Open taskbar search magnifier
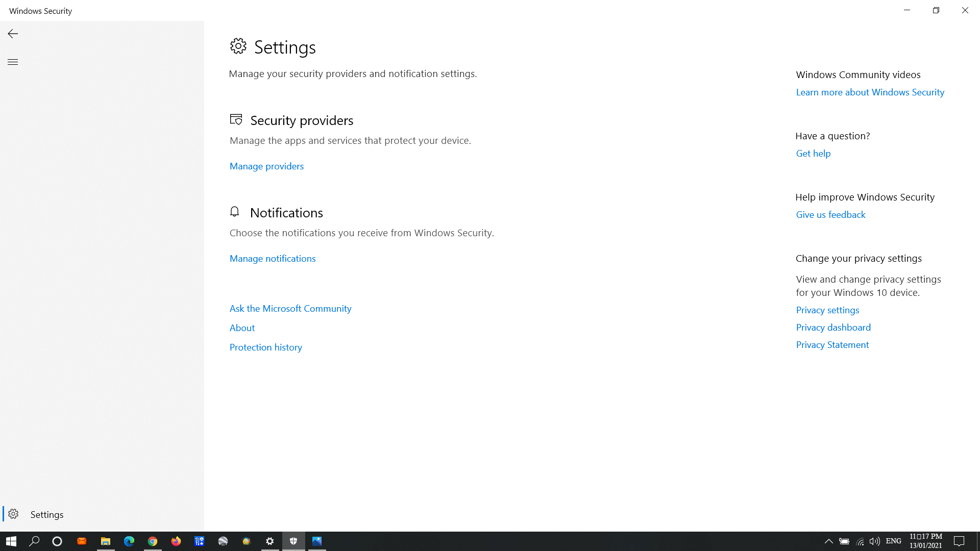The height and width of the screenshot is (551, 980). (x=34, y=541)
